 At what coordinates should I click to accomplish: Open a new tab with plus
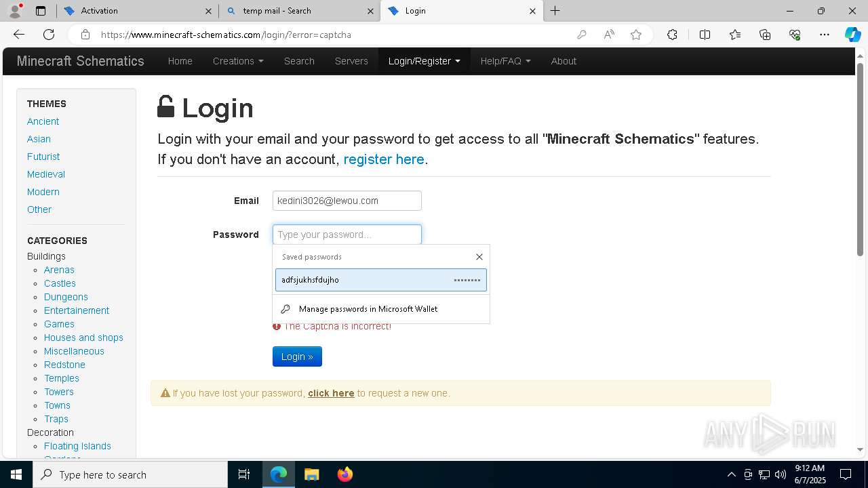tap(555, 11)
